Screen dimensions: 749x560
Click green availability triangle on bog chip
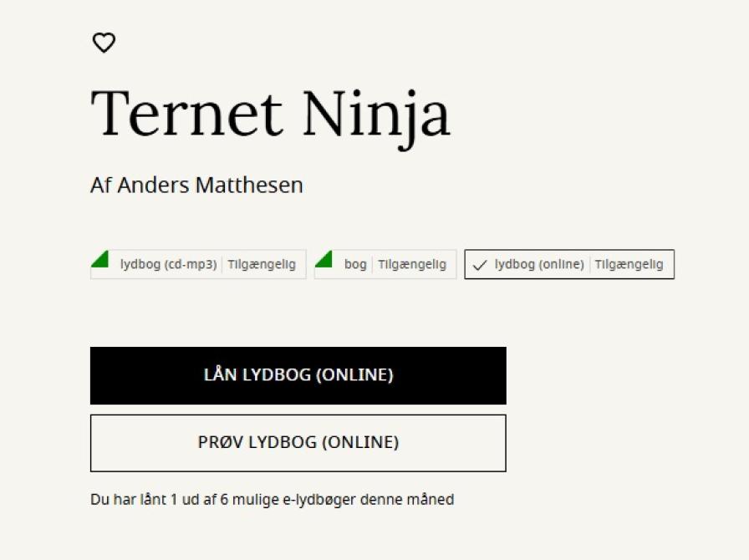click(324, 259)
